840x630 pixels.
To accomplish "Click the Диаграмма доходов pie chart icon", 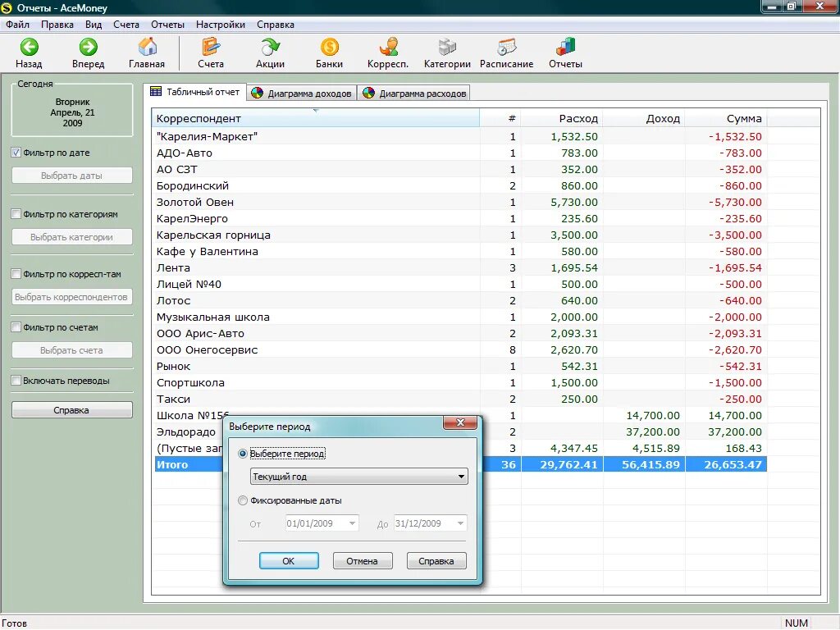I will [257, 93].
